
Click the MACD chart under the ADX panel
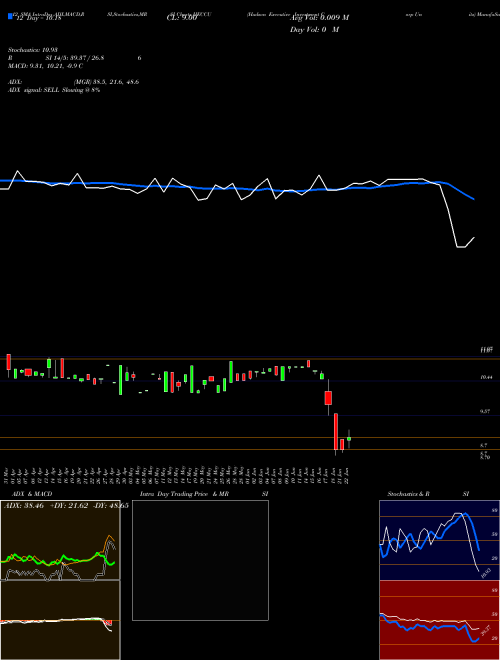point(60,620)
